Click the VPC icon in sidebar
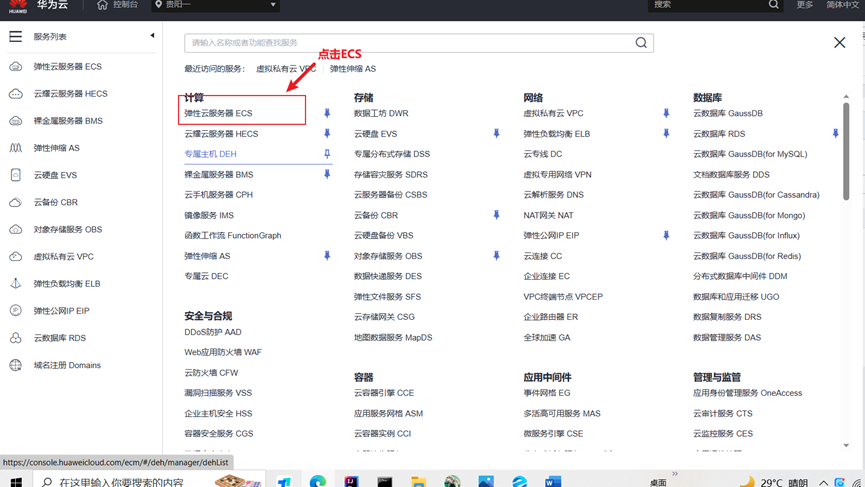This screenshot has height=487, width=865. click(15, 256)
